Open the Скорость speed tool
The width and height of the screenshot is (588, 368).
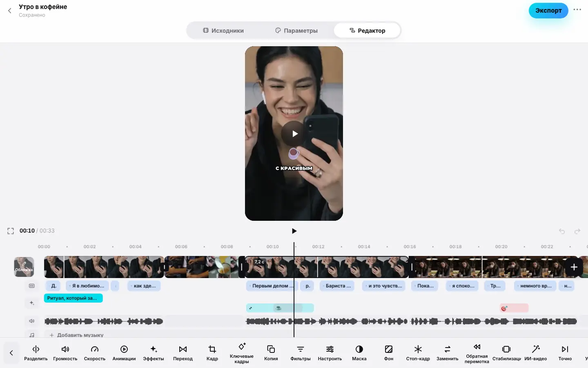coord(95,353)
